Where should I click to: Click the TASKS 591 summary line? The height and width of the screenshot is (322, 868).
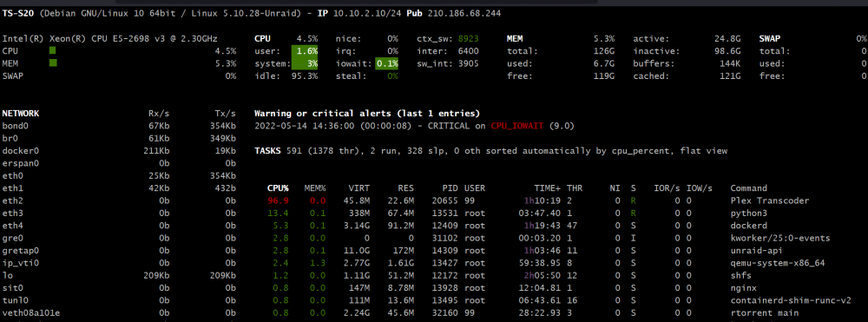pyautogui.click(x=490, y=151)
